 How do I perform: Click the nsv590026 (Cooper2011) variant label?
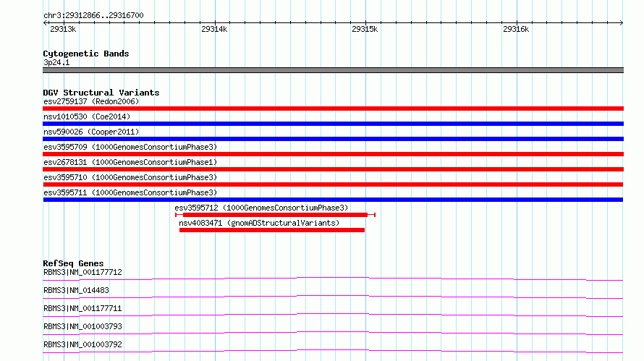(91, 132)
